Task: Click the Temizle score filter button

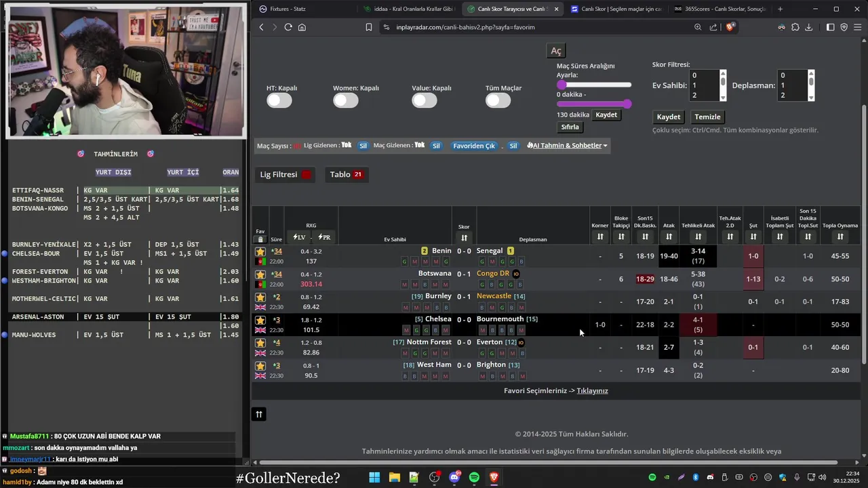Action: [707, 117]
